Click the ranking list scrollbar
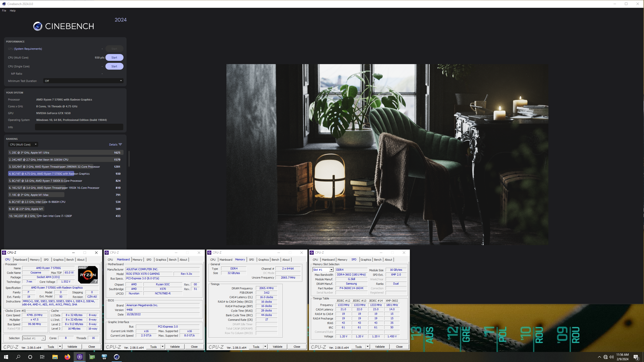The height and width of the screenshot is (362, 644). click(x=129, y=159)
